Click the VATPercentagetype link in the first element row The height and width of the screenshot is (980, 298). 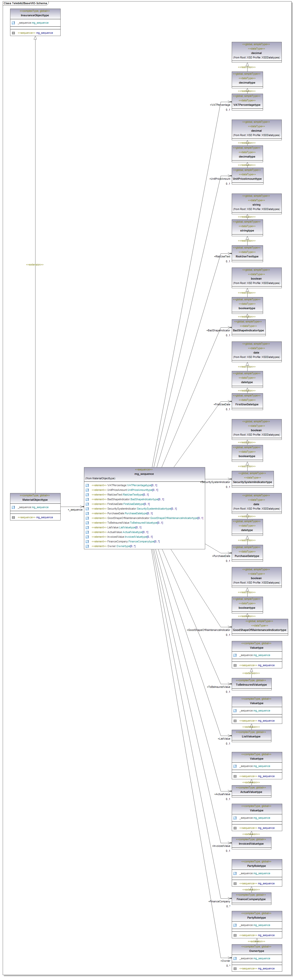point(139,485)
